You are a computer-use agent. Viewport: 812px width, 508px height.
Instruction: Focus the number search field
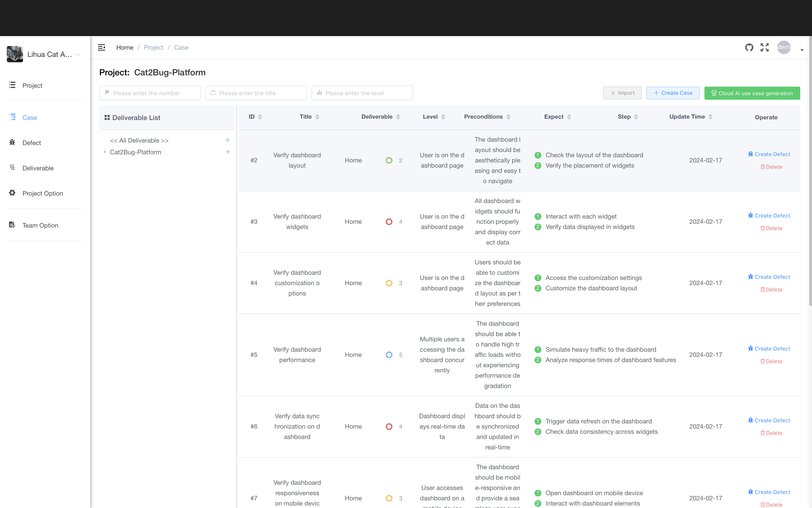150,93
